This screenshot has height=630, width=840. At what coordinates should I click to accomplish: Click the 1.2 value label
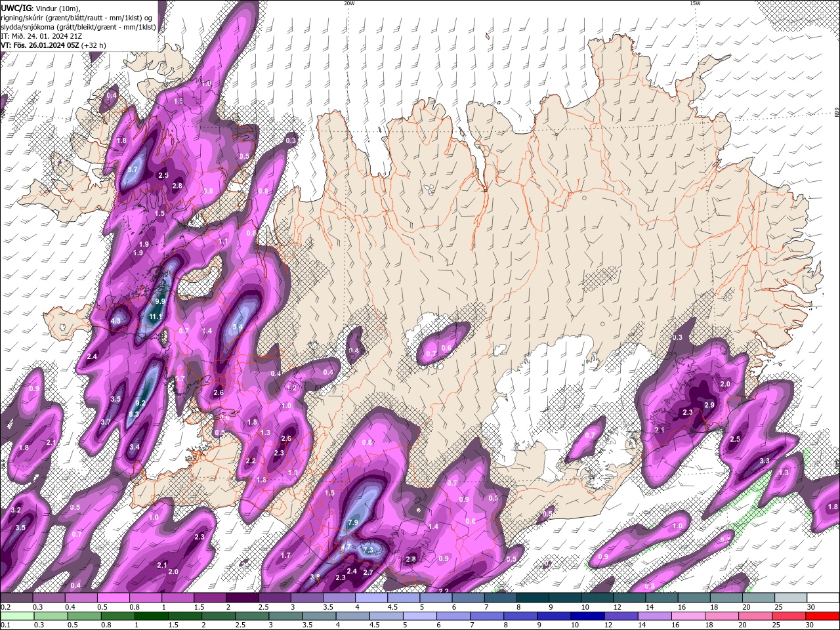pyautogui.click(x=291, y=388)
